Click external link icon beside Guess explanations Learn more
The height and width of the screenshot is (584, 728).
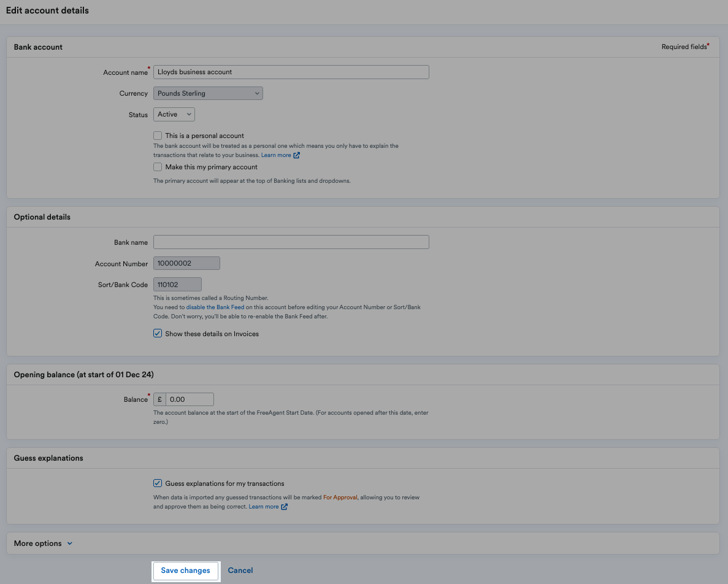point(284,507)
